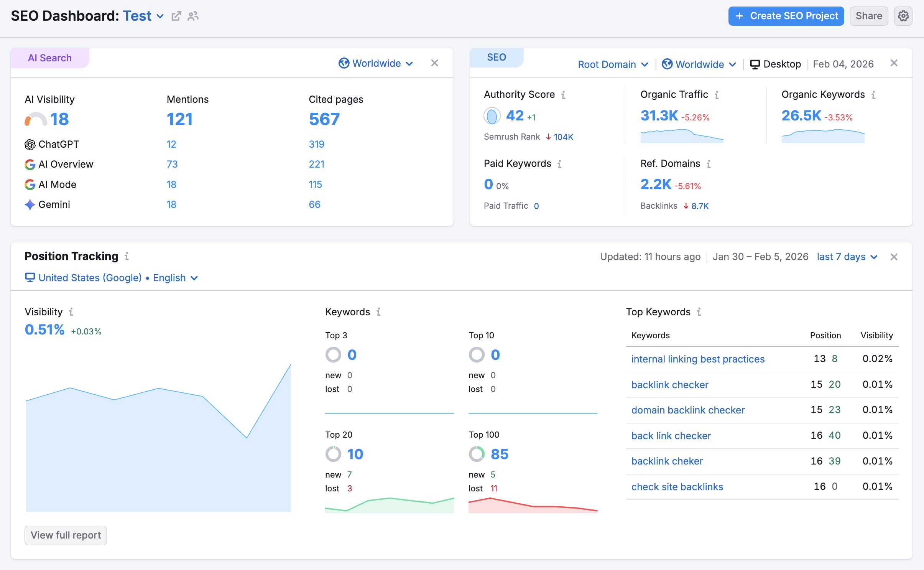Click the info icon next to Organic Traffic

[x=717, y=94]
